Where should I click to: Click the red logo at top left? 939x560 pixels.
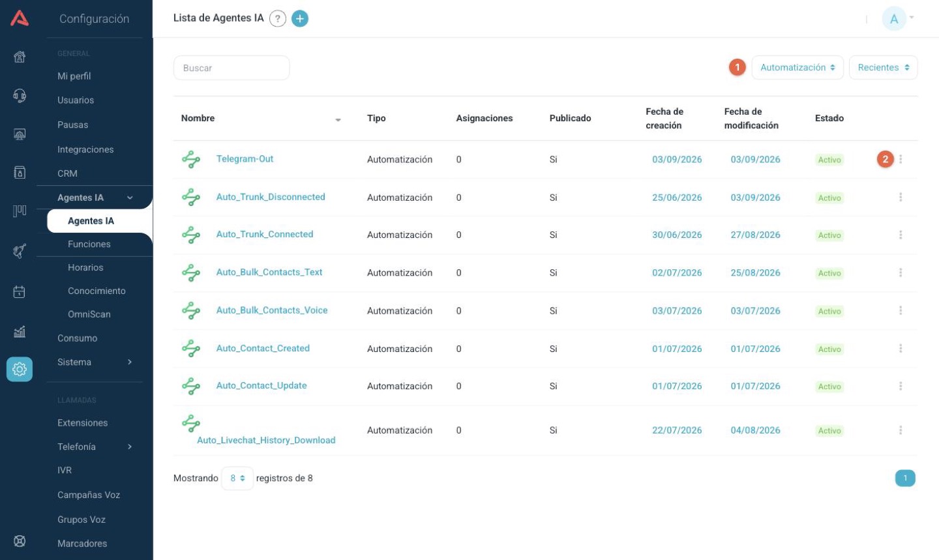[x=20, y=18]
